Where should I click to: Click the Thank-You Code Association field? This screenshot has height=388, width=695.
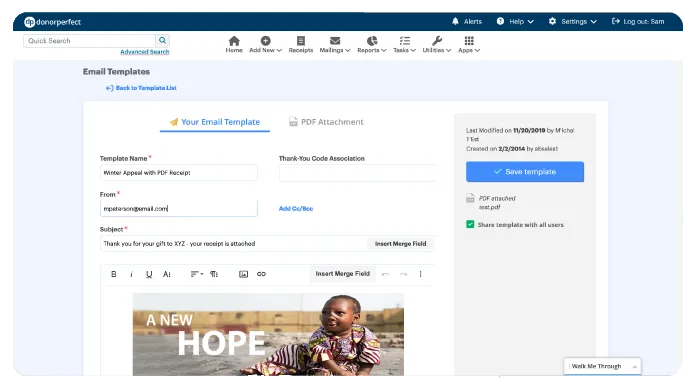pos(357,173)
